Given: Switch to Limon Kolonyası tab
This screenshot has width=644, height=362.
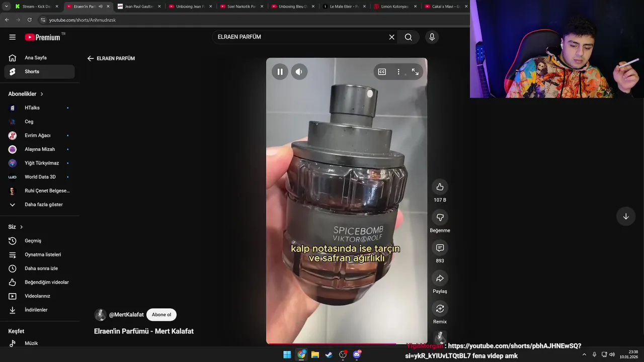Looking at the screenshot, I should tap(395, 7).
